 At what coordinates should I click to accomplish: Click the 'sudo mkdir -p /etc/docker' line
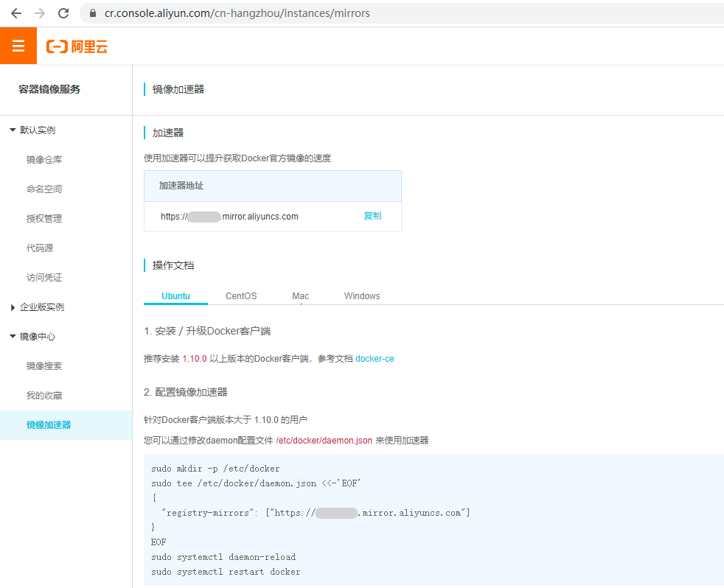215,469
